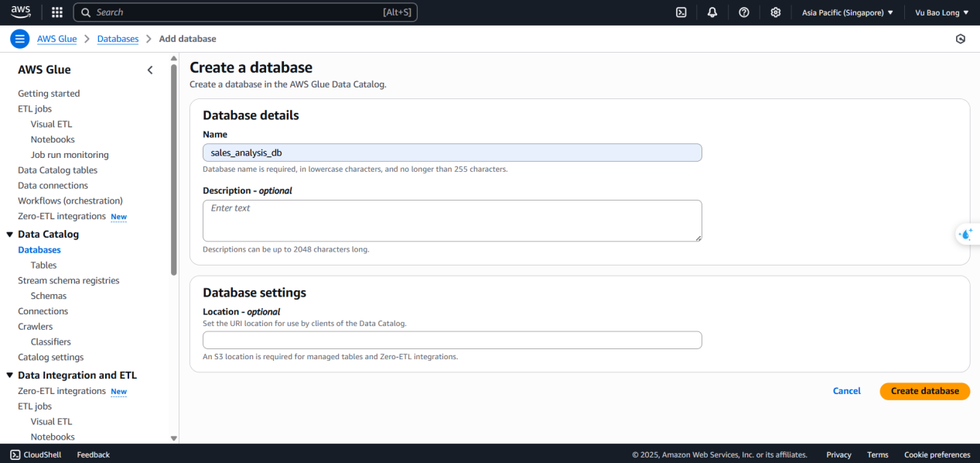
Task: Open the help question mark icon
Action: 744,12
